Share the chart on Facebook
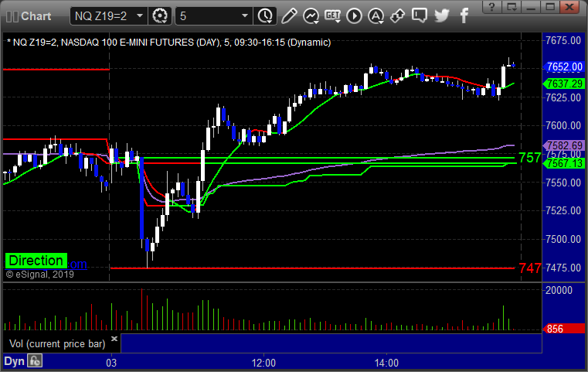The image size is (588, 372). coord(464,16)
